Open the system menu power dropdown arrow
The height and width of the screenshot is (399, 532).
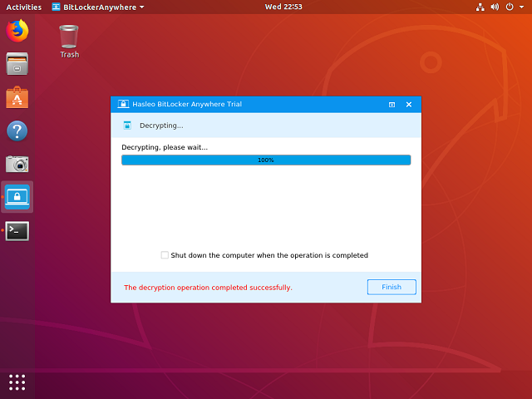(x=520, y=7)
